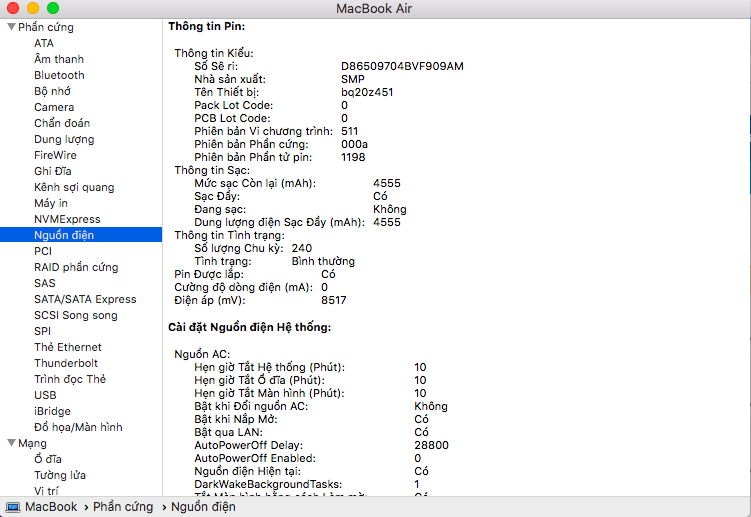
Task: Click the Phần cứng category label
Action: tap(46, 27)
